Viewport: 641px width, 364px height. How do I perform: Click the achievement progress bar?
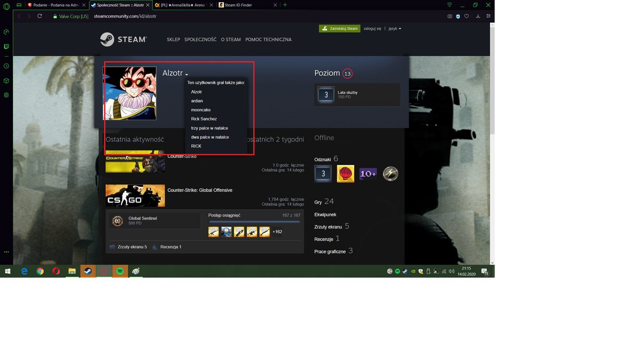pos(254,221)
